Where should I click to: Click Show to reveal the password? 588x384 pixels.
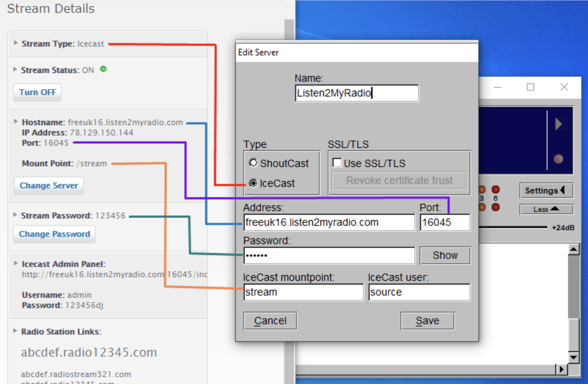pyautogui.click(x=445, y=255)
